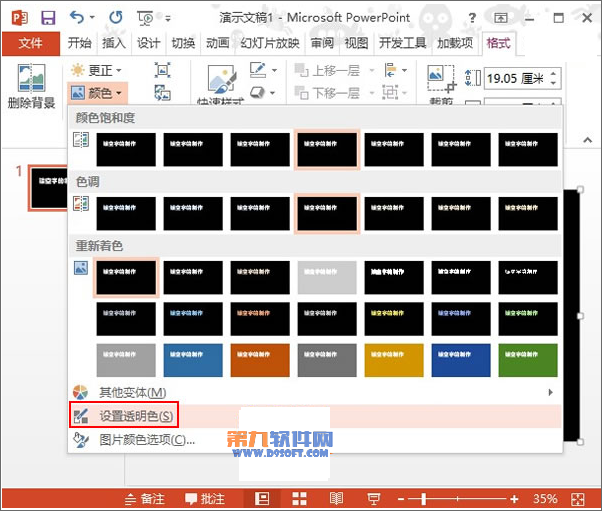Edit the height field showing 19.05 厘米
The width and height of the screenshot is (602, 511).
point(516,79)
